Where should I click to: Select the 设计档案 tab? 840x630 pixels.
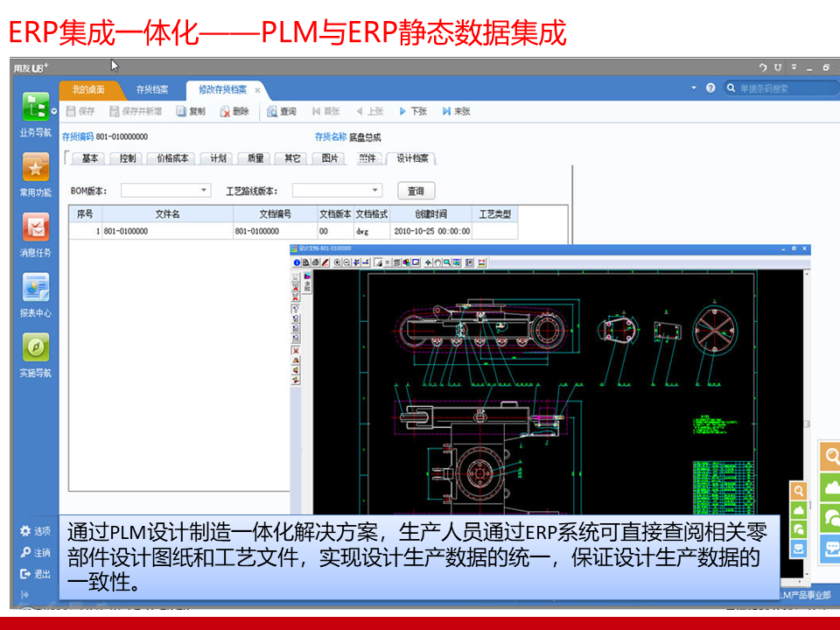tap(412, 158)
